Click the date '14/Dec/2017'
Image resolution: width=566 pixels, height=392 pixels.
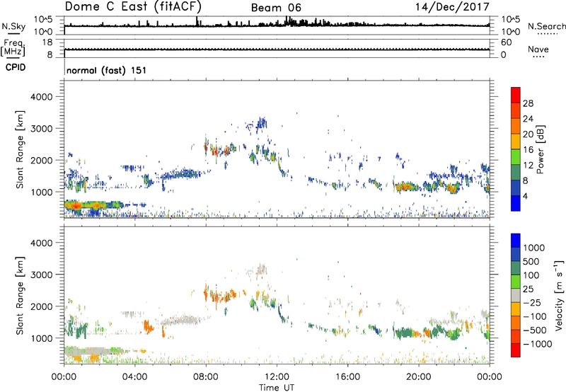point(452,6)
